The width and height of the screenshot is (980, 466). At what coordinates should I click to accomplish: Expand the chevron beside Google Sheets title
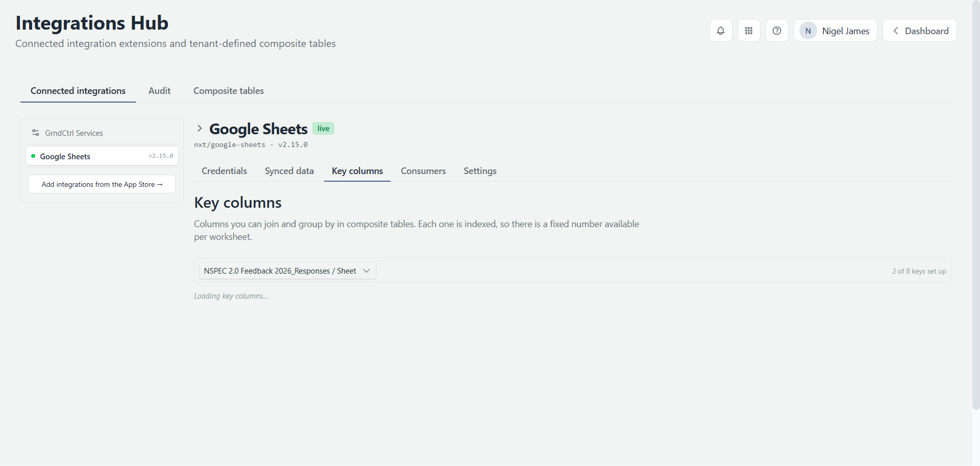(200, 129)
